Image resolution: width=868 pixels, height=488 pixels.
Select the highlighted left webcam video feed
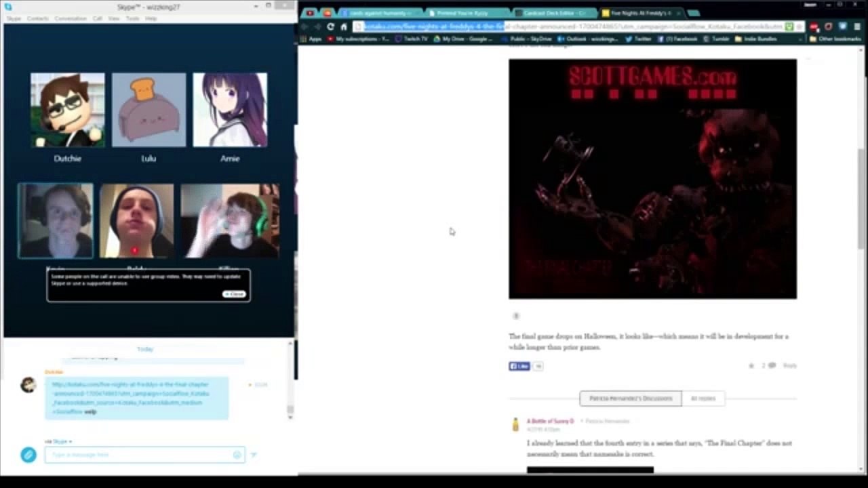(56, 221)
